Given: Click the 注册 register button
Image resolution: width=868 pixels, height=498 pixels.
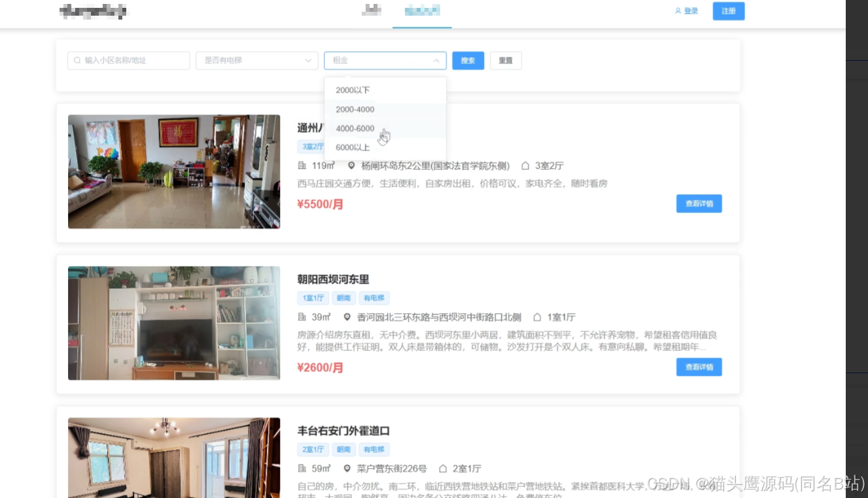Looking at the screenshot, I should click(x=729, y=11).
